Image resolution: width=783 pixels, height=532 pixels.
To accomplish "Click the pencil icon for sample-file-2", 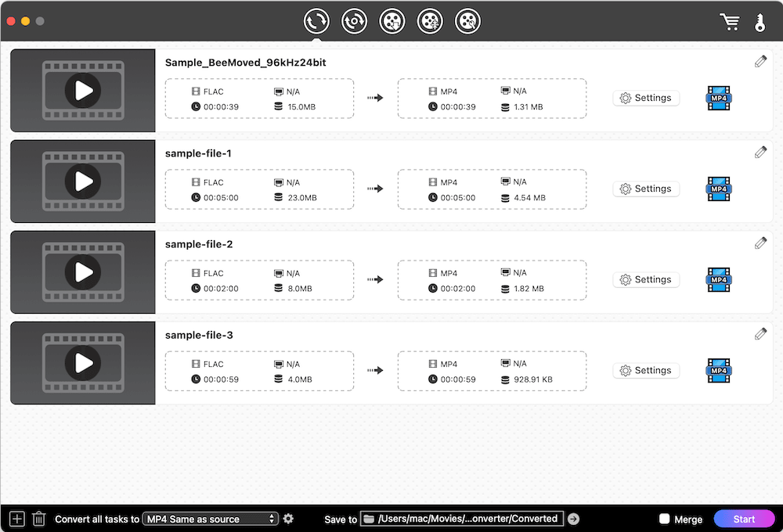I will coord(760,243).
